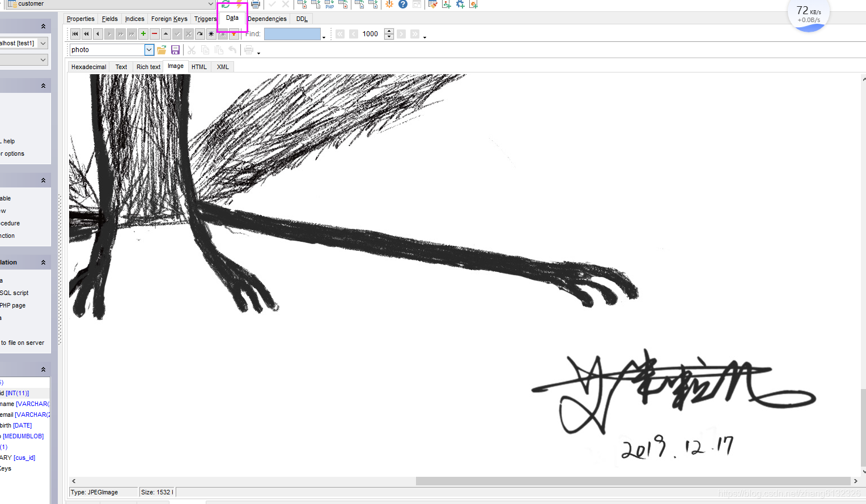Save the photo with the purple diskette icon
The image size is (866, 504).
point(175,50)
